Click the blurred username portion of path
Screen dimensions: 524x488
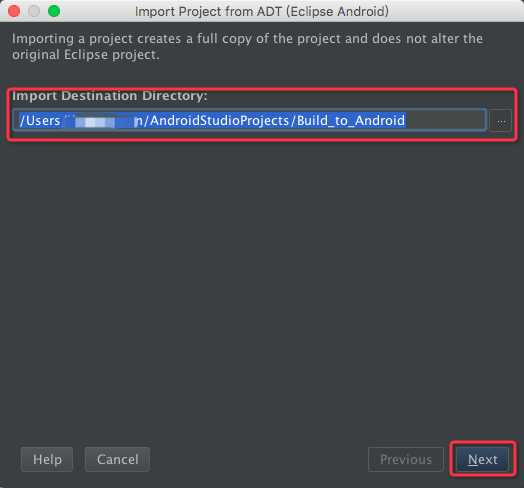(99, 121)
